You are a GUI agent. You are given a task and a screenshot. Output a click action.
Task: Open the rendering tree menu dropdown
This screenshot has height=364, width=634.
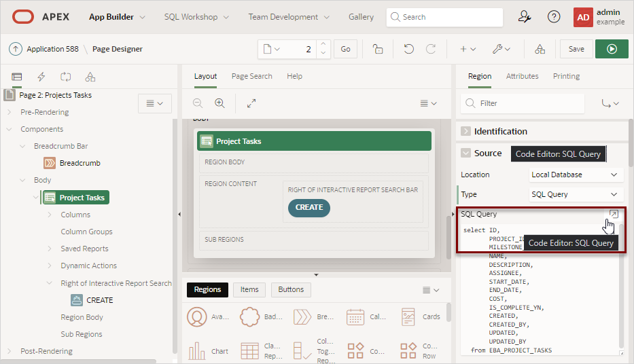tap(154, 103)
